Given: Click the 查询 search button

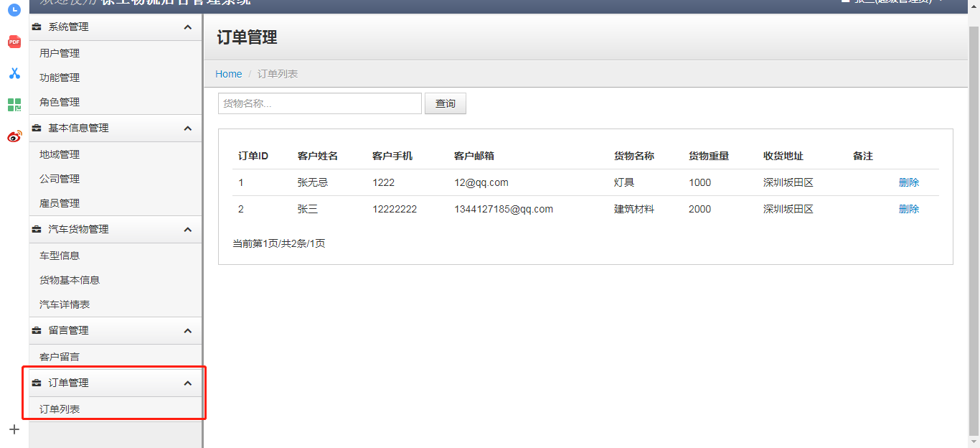Looking at the screenshot, I should coord(445,103).
